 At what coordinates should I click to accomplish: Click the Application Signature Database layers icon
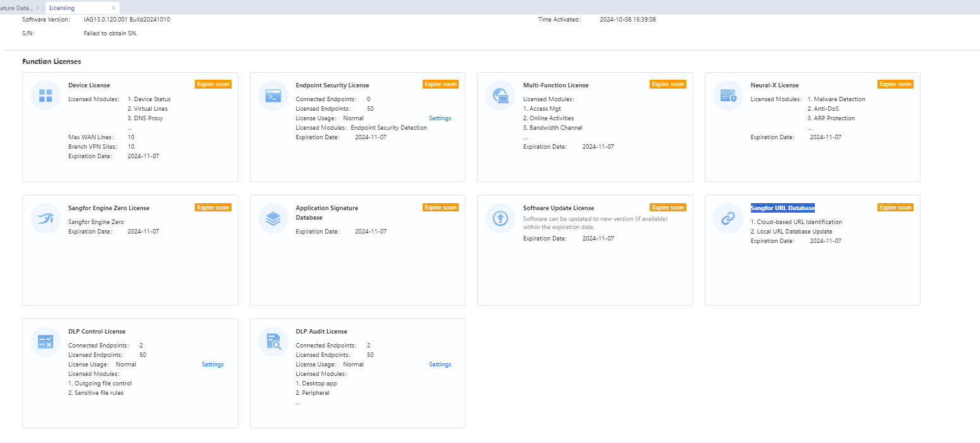pyautogui.click(x=273, y=218)
